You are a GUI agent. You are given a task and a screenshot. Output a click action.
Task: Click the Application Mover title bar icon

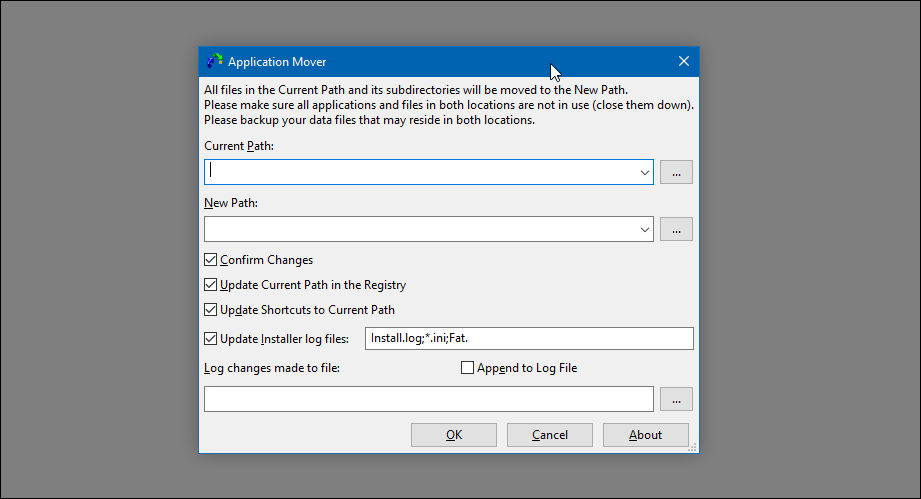click(x=214, y=61)
